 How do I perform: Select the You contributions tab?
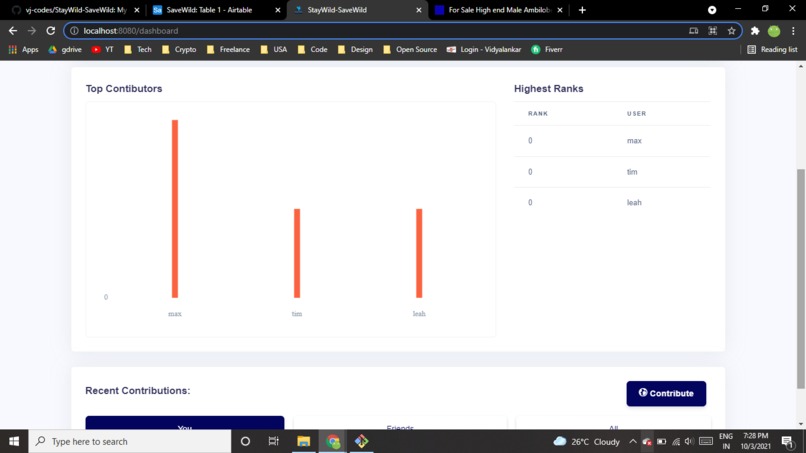[x=185, y=423]
